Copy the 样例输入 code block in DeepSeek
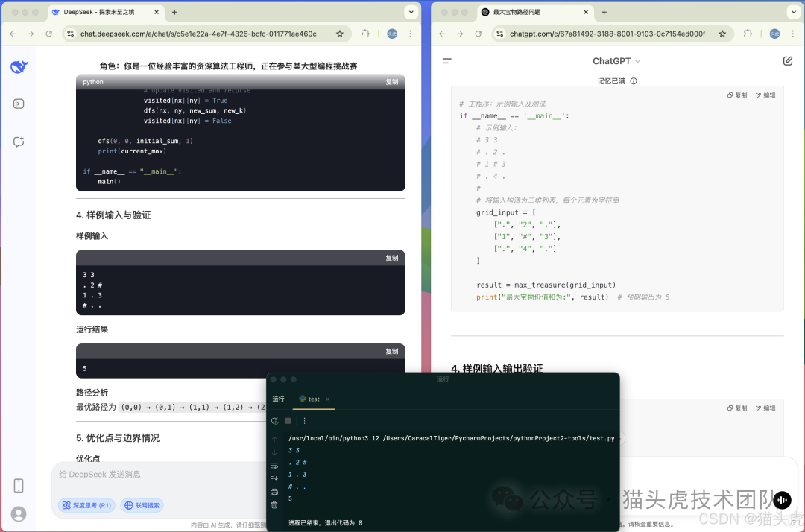 [392, 258]
